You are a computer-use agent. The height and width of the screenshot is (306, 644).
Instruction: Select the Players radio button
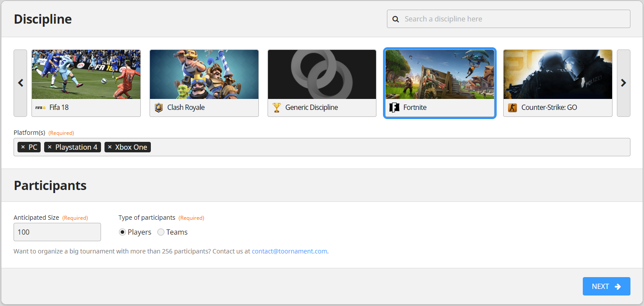pyautogui.click(x=122, y=232)
